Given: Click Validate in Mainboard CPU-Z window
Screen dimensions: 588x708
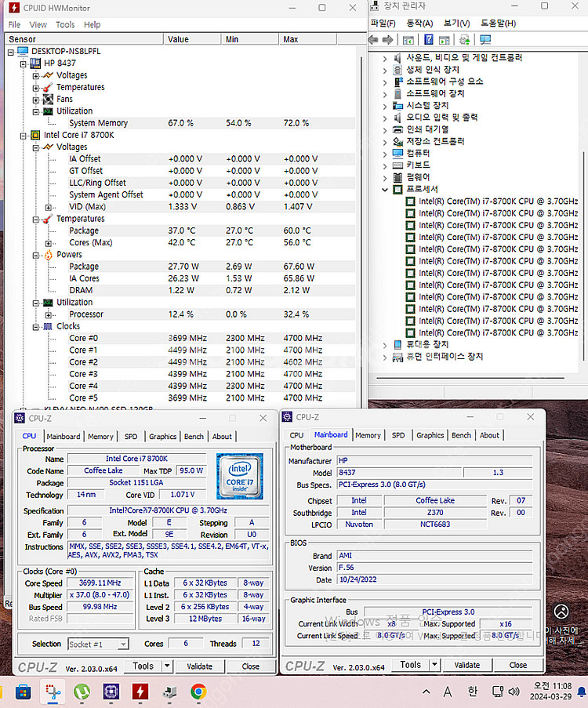Looking at the screenshot, I should [x=467, y=665].
